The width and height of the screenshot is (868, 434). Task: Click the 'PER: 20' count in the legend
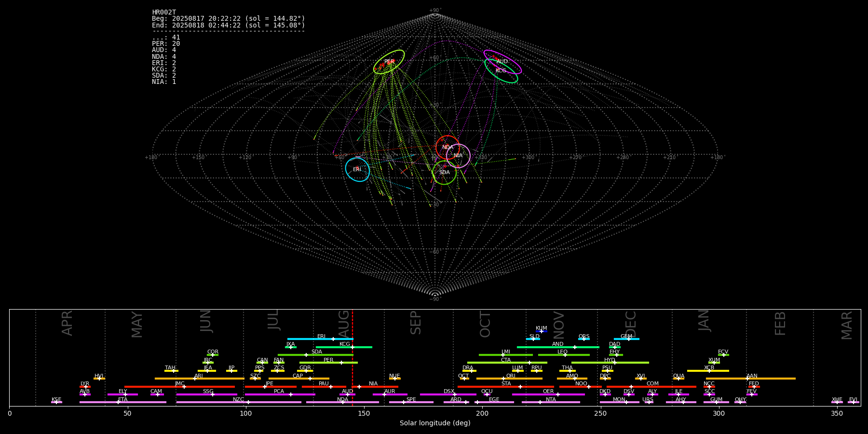tap(166, 44)
